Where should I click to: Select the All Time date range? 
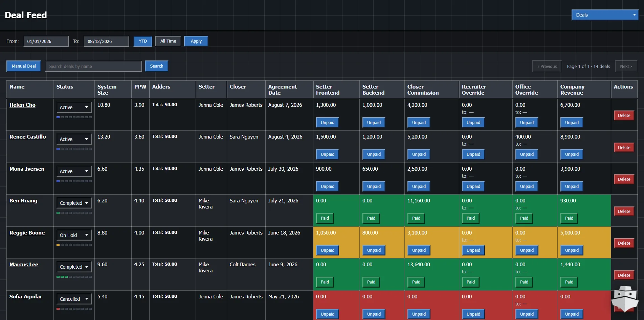coord(168,41)
